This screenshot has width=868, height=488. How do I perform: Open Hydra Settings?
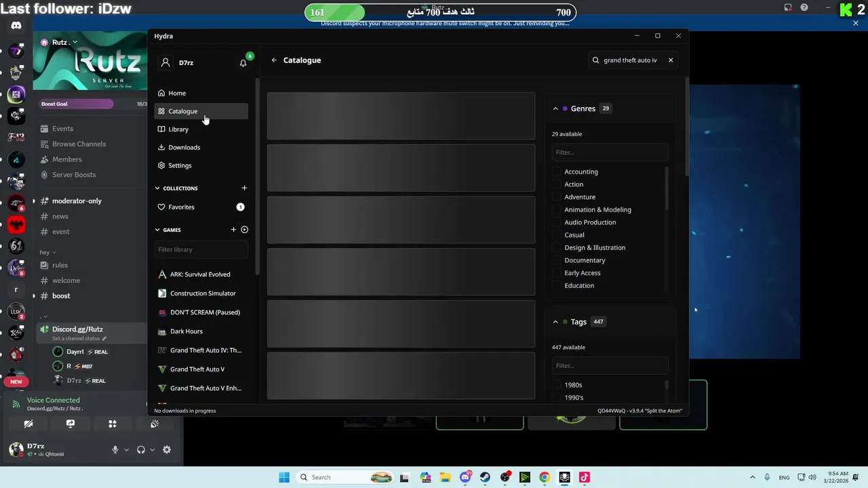[201, 165]
